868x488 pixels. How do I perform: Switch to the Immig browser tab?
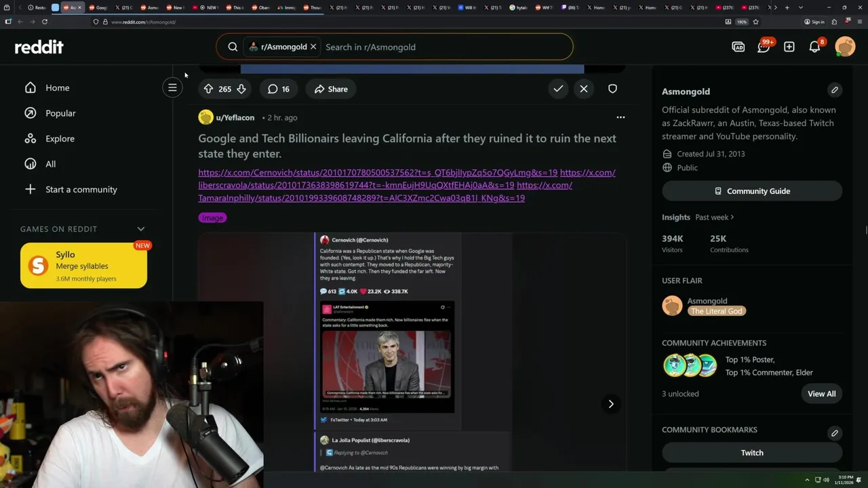click(x=288, y=7)
